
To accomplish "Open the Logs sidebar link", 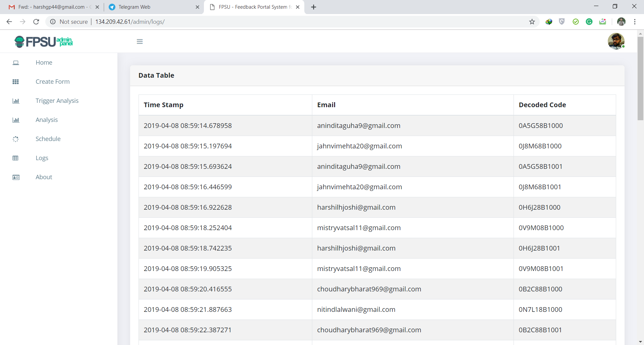I will pyautogui.click(x=42, y=158).
